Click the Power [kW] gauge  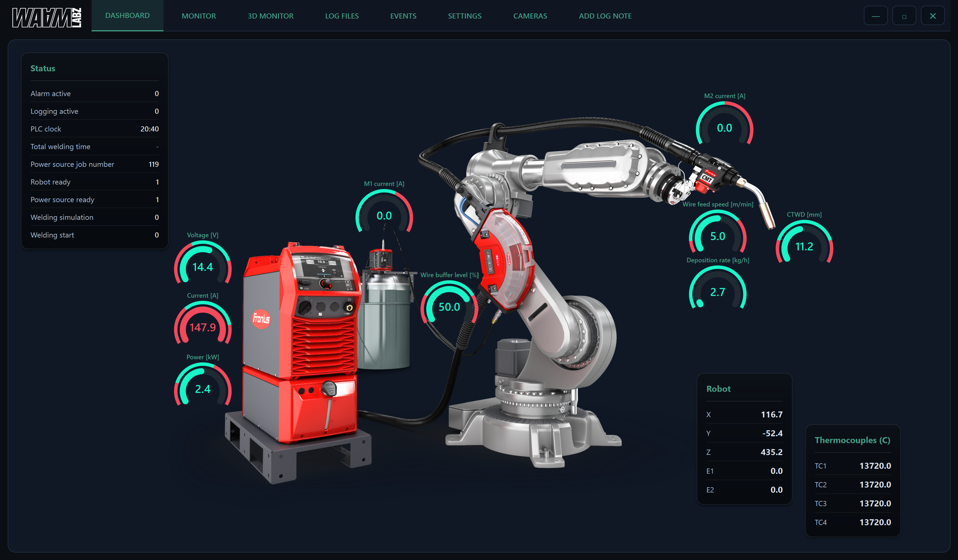click(203, 385)
